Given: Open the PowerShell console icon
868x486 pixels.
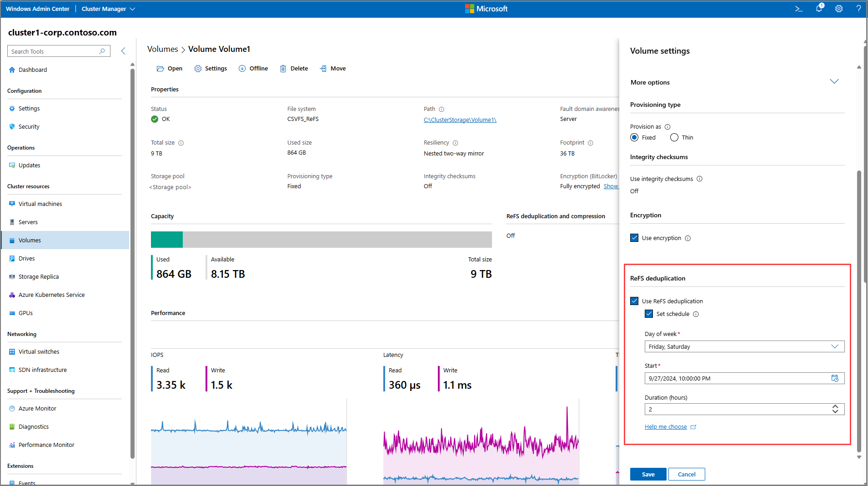Looking at the screenshot, I should point(798,9).
